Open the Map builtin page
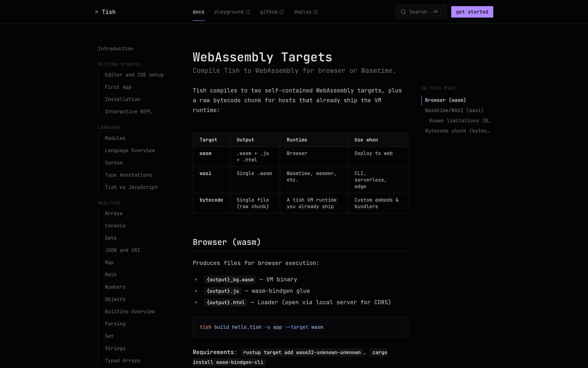 pos(109,262)
